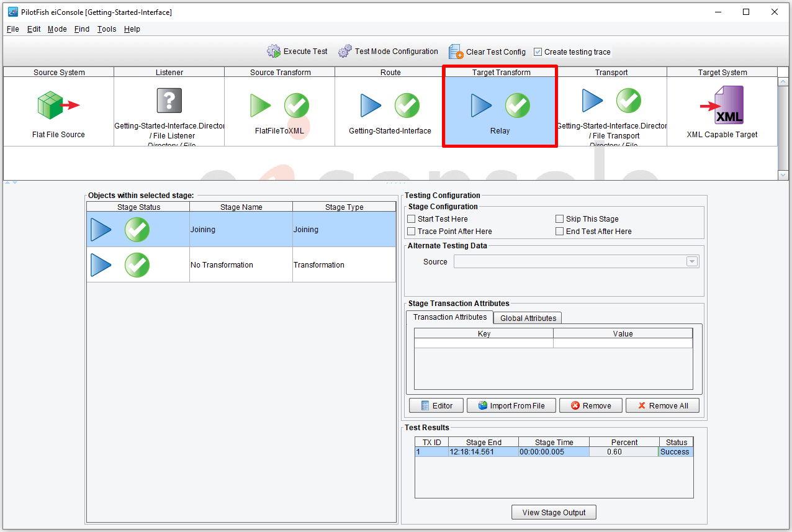Click Percent value 0.60
Screen dimensions: 792x532
point(624,452)
